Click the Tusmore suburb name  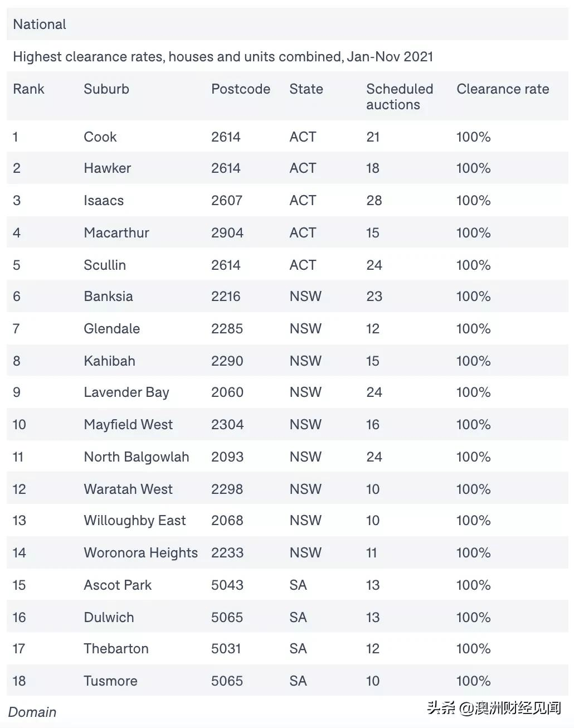pyautogui.click(x=110, y=681)
